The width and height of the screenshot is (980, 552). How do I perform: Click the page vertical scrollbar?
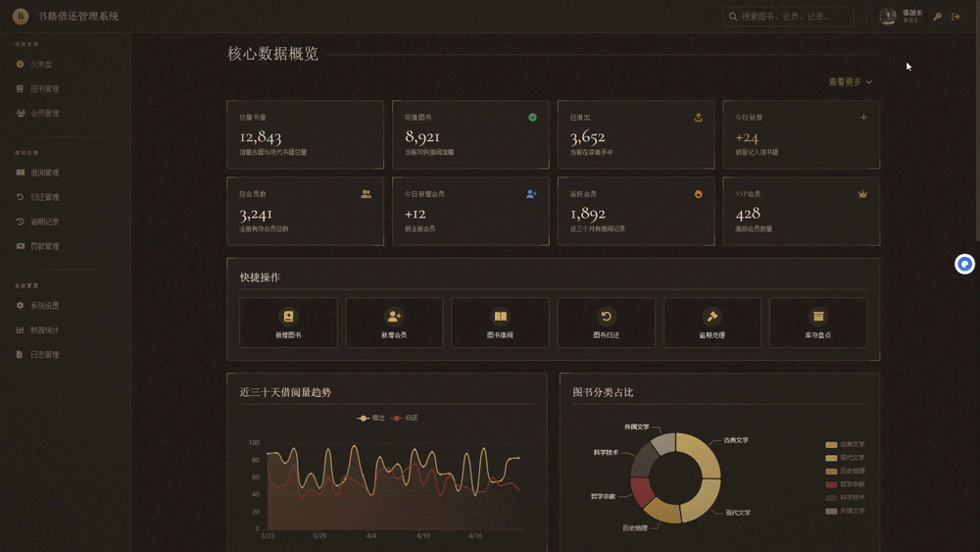click(x=977, y=136)
